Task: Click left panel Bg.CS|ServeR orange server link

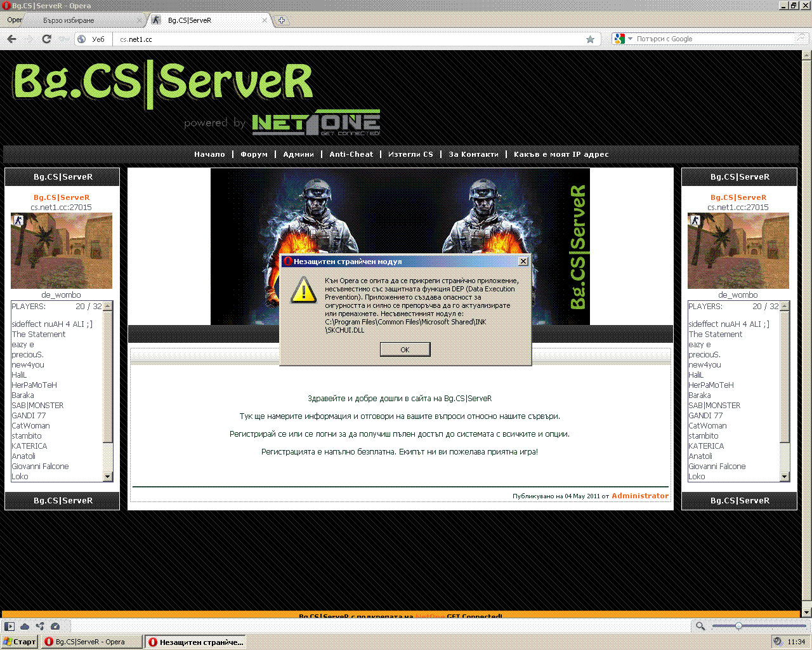Action: 62,197
